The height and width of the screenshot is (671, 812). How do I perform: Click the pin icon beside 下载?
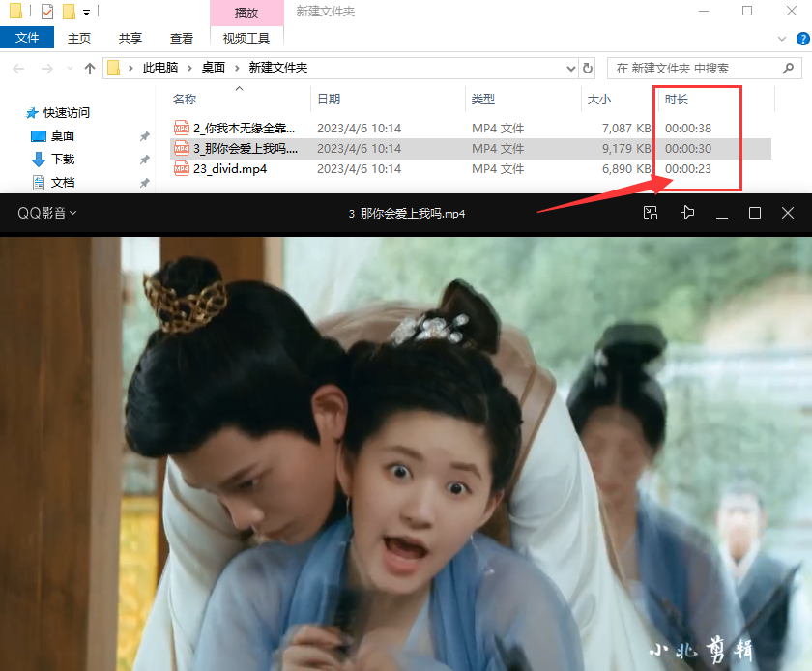[144, 160]
